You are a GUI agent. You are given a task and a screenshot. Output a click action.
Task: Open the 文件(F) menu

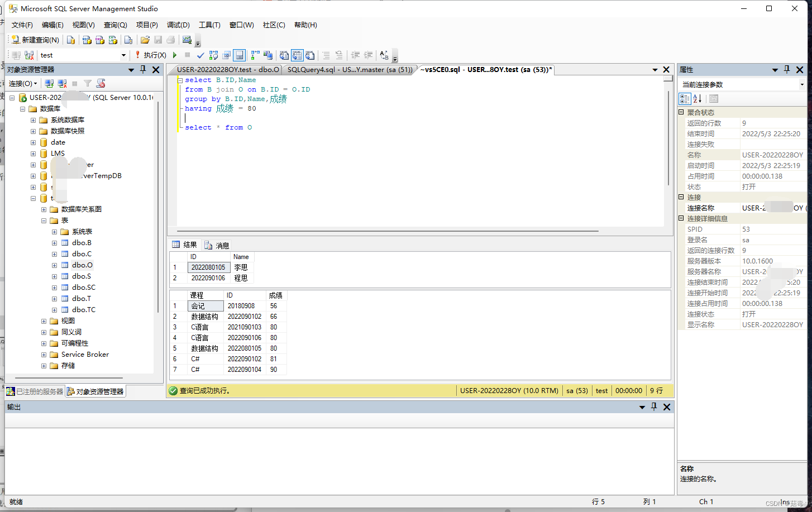pos(22,25)
